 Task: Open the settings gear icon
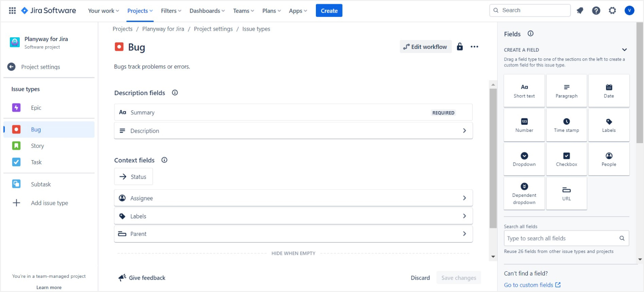[612, 10]
